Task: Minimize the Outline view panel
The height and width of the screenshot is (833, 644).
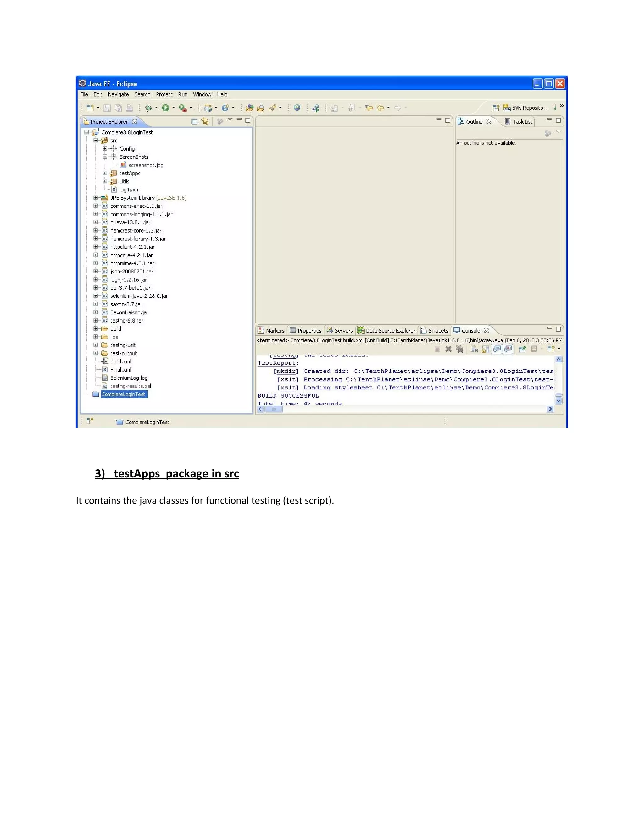Action: 549,119
